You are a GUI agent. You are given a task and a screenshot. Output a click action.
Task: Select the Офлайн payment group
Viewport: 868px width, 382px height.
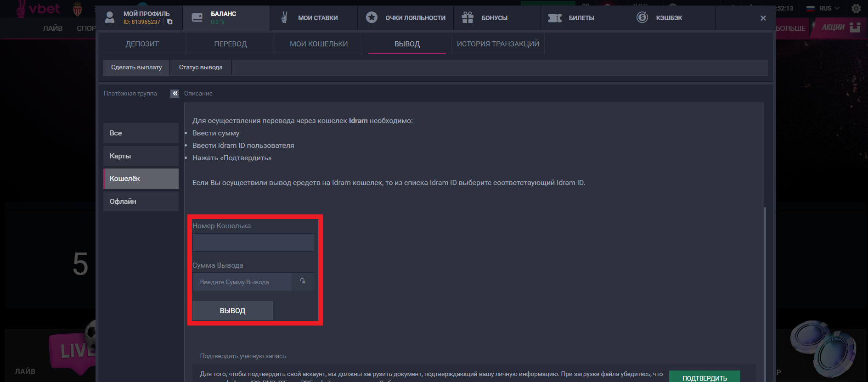pos(141,202)
